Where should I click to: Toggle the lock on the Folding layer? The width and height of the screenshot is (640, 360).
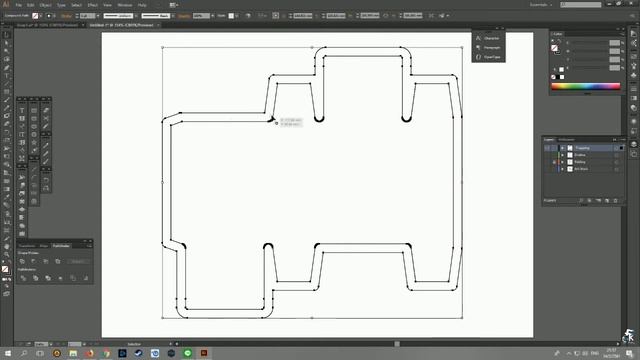[x=554, y=162]
